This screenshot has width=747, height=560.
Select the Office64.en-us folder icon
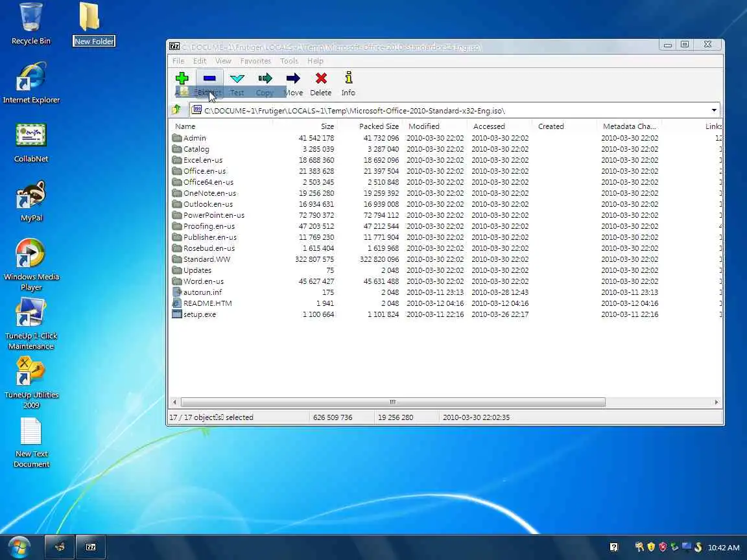click(x=177, y=181)
